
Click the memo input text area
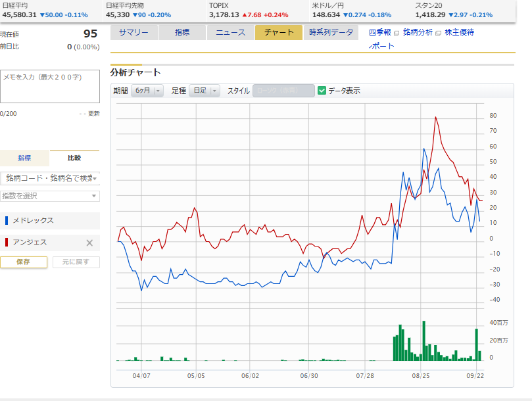50,86
